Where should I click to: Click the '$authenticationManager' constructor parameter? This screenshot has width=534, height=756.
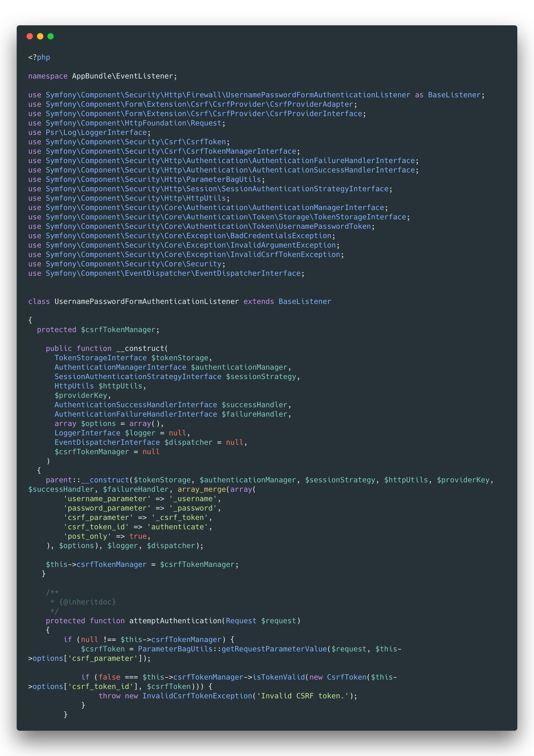click(239, 367)
